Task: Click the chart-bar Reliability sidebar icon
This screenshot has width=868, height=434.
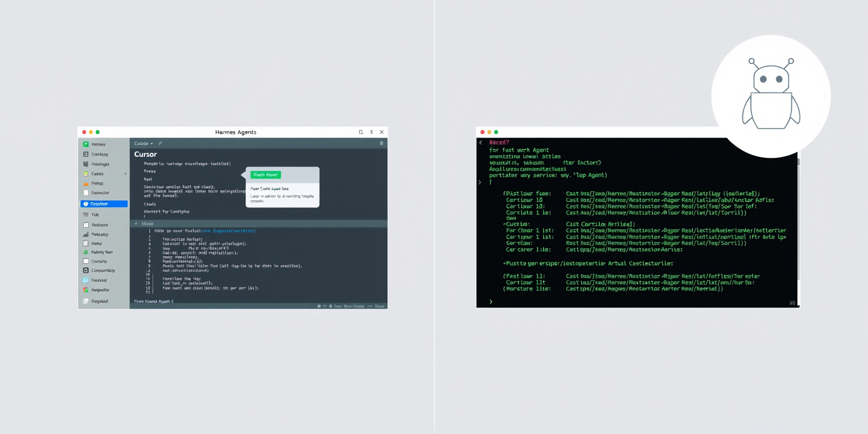Action: (86, 234)
